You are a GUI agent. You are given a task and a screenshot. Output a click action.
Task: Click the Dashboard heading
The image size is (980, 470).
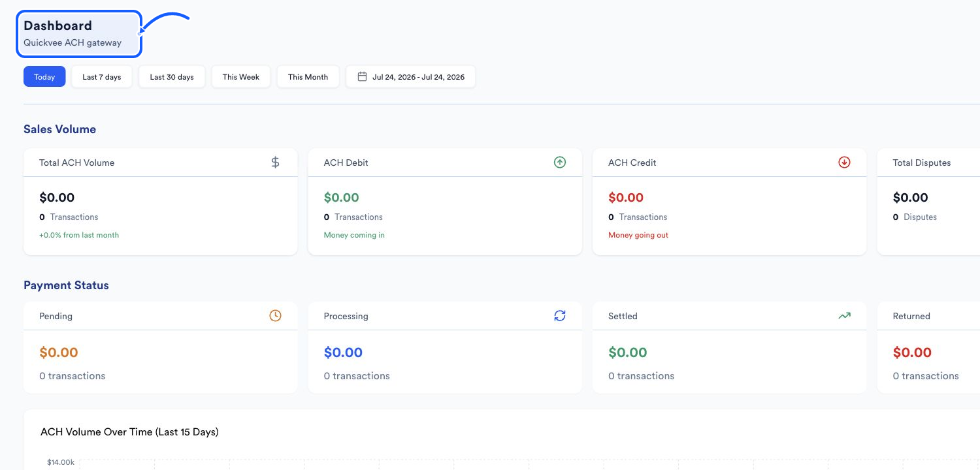(57, 25)
